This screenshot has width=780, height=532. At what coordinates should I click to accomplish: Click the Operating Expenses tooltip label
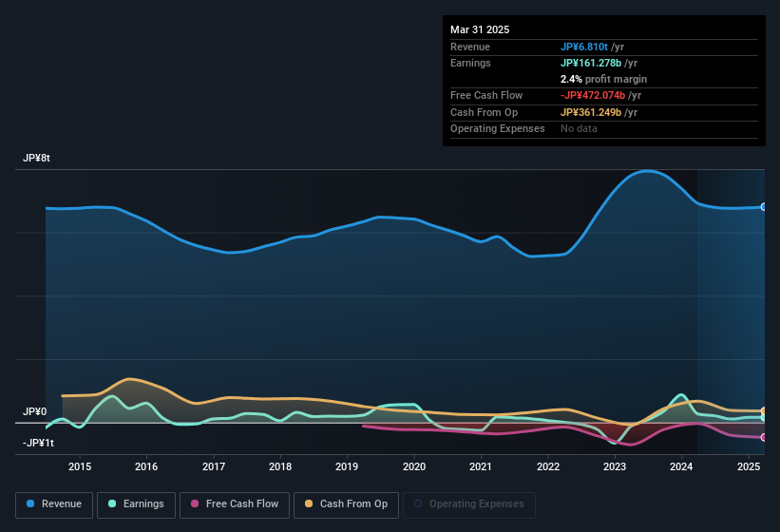[498, 129]
